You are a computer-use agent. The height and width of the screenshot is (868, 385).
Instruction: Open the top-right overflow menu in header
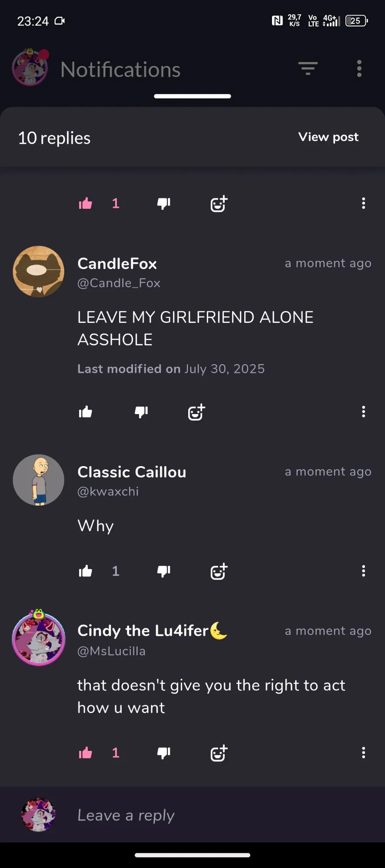[359, 69]
